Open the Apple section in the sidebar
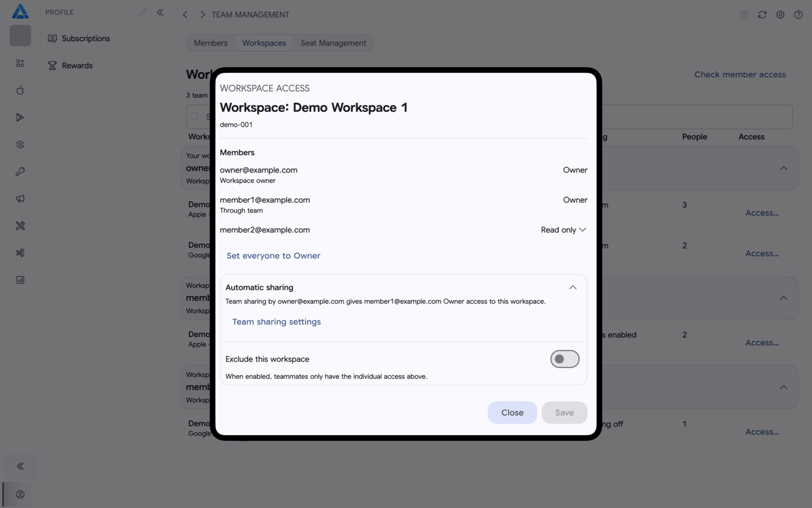 20,90
